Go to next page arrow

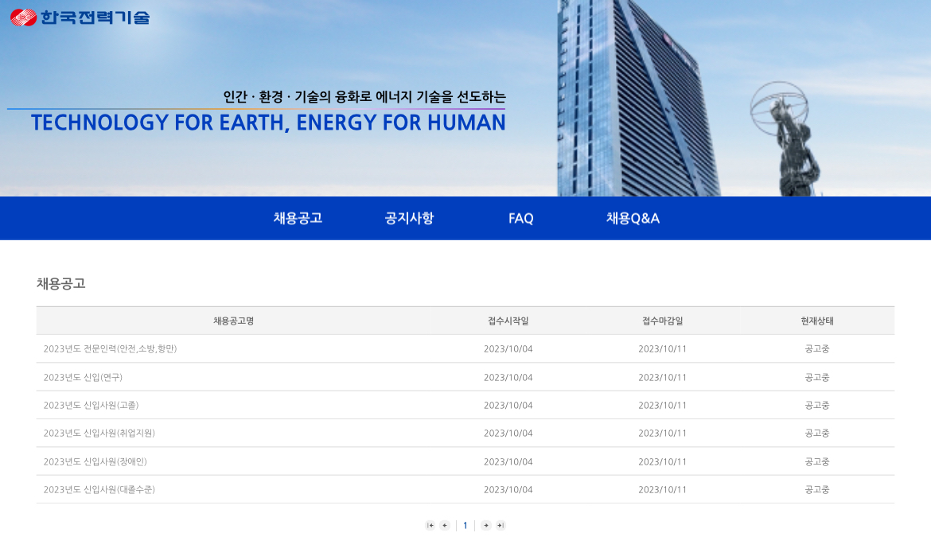tap(486, 525)
